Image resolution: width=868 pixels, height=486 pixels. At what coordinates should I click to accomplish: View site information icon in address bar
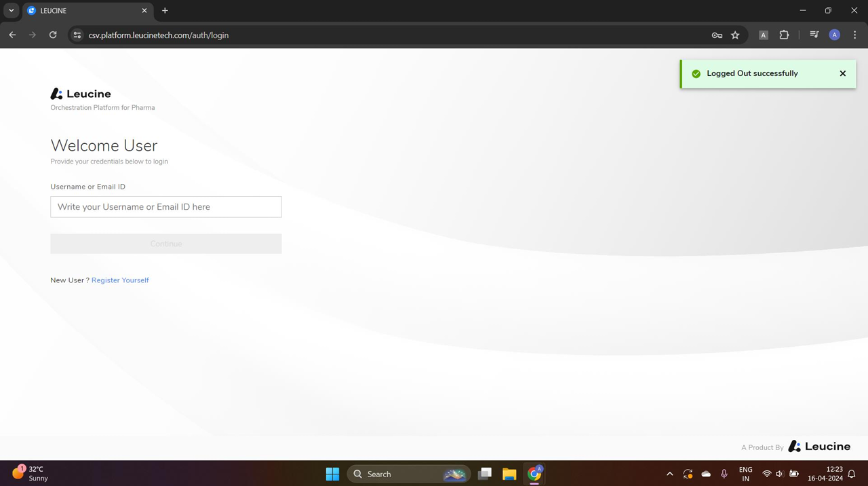pyautogui.click(x=77, y=35)
